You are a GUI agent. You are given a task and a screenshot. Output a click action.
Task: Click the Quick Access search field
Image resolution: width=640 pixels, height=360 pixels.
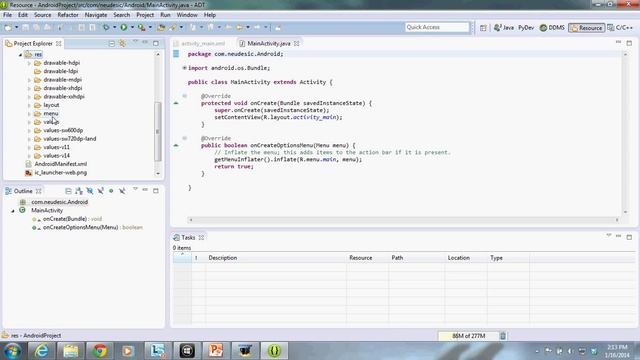point(437,27)
